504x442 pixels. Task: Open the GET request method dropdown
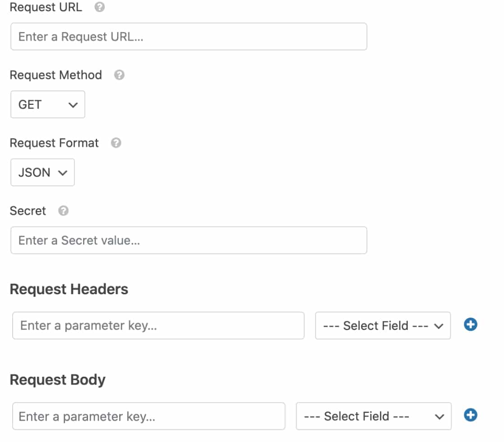[48, 104]
